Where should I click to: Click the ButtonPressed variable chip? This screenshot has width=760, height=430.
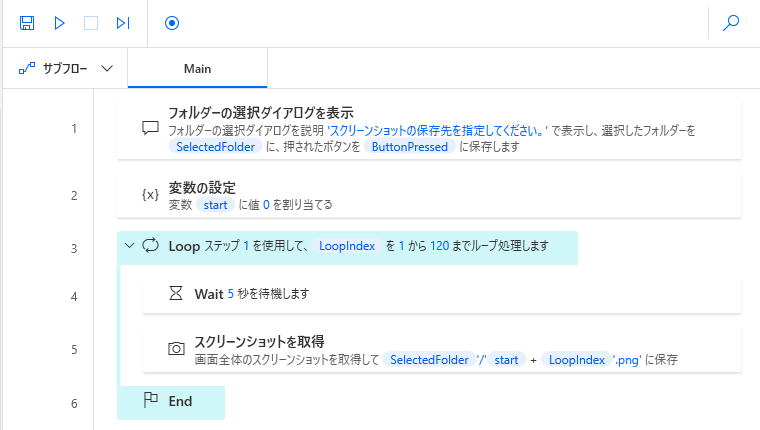click(x=410, y=146)
